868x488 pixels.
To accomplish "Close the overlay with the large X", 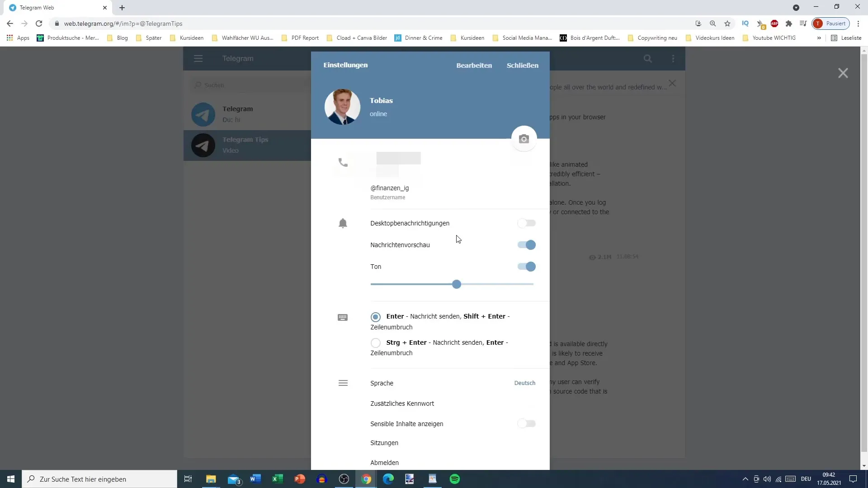I will coord(843,73).
